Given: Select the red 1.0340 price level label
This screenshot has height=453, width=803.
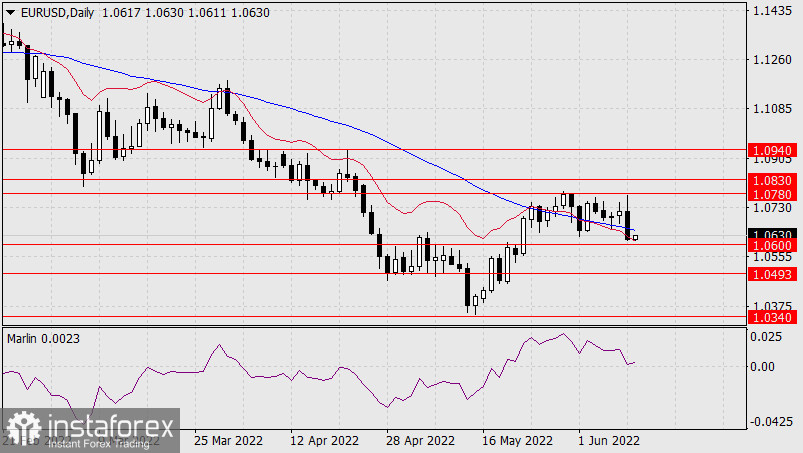Looking at the screenshot, I should [x=772, y=317].
